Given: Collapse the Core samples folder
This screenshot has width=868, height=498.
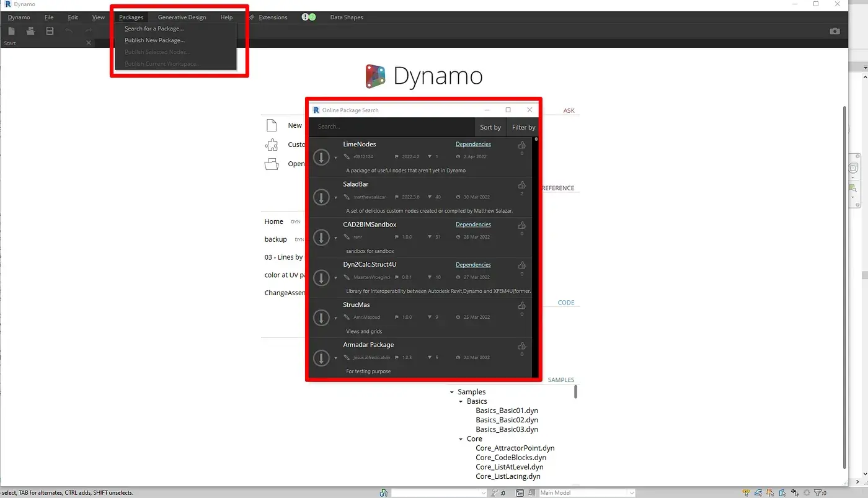Looking at the screenshot, I should coord(461,439).
